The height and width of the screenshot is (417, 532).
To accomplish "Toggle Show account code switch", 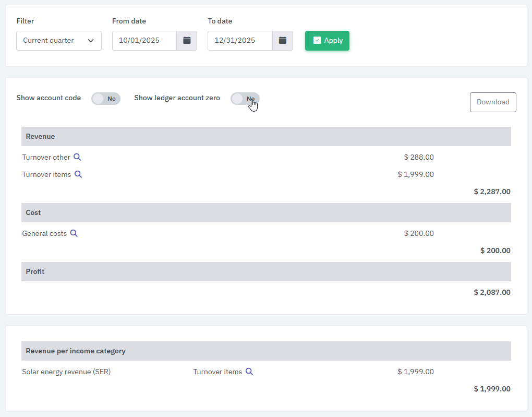I will click(106, 99).
